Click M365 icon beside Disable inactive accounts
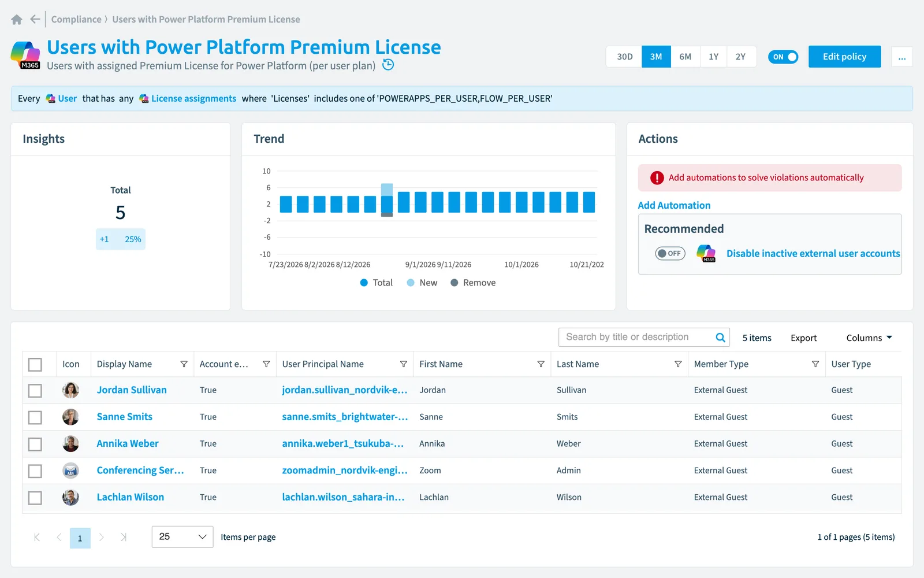This screenshot has width=924, height=578. pos(706,253)
